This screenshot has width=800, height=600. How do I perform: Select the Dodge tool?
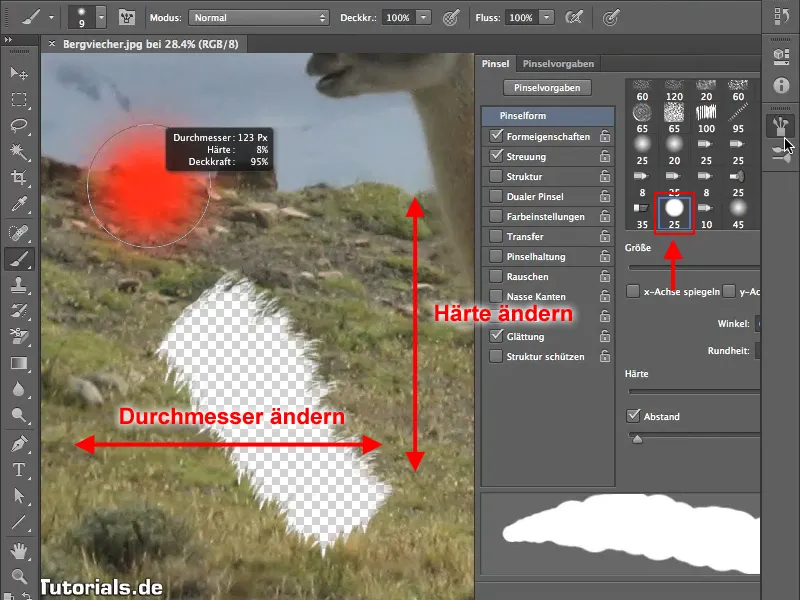19,415
